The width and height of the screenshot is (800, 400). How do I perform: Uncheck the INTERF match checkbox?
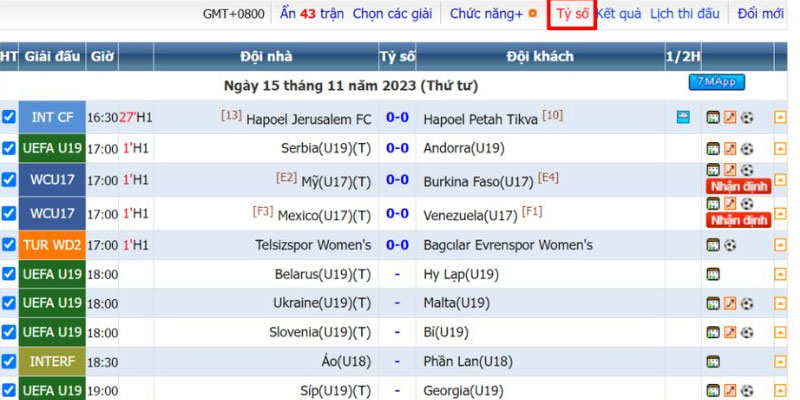(x=9, y=361)
